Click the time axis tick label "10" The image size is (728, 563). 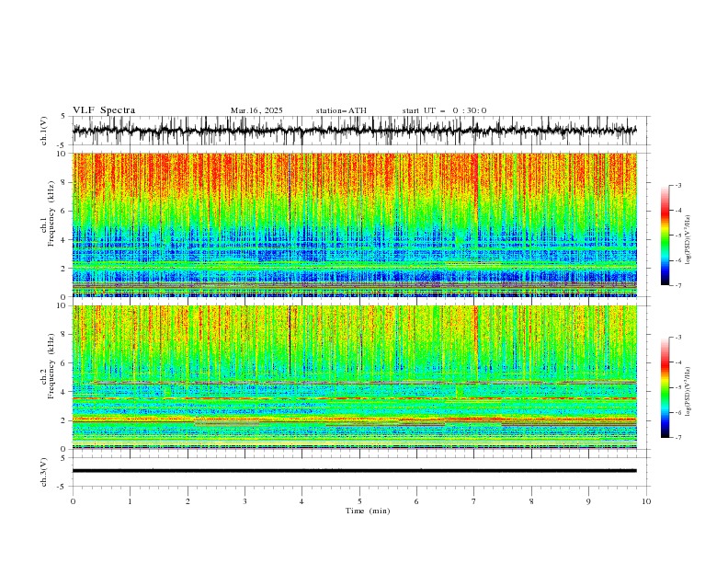click(646, 501)
